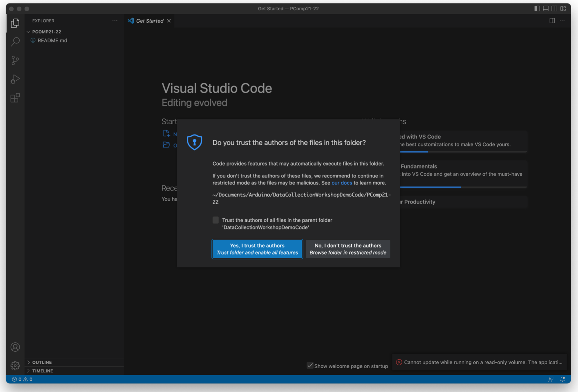The width and height of the screenshot is (578, 392).
Task: Toggle panel layout icon in title bar
Action: click(546, 8)
